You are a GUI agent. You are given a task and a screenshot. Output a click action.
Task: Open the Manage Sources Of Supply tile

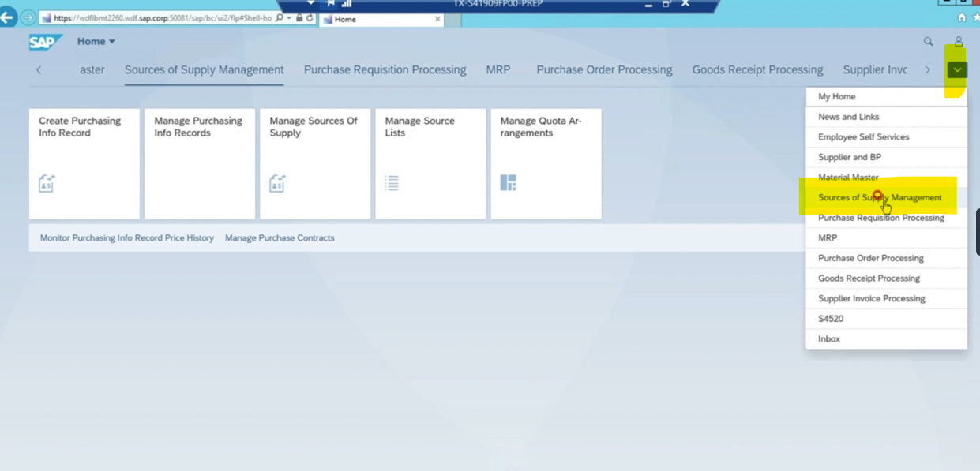point(315,164)
